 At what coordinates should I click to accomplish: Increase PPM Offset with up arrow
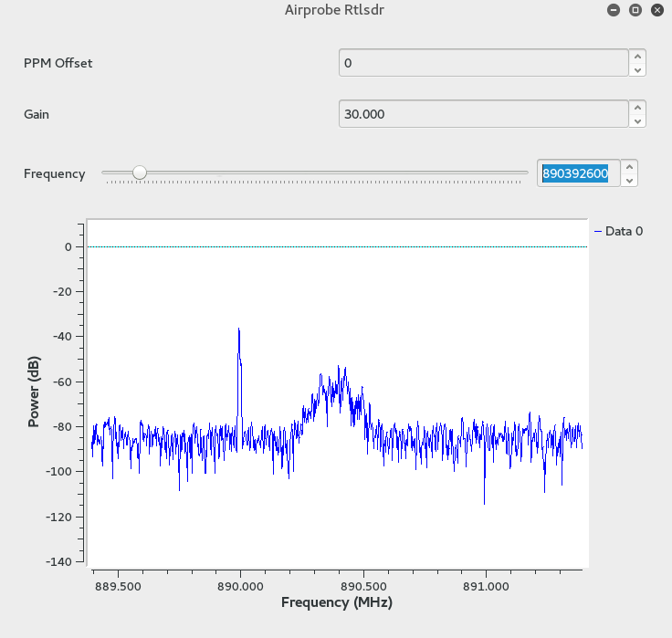point(637,57)
